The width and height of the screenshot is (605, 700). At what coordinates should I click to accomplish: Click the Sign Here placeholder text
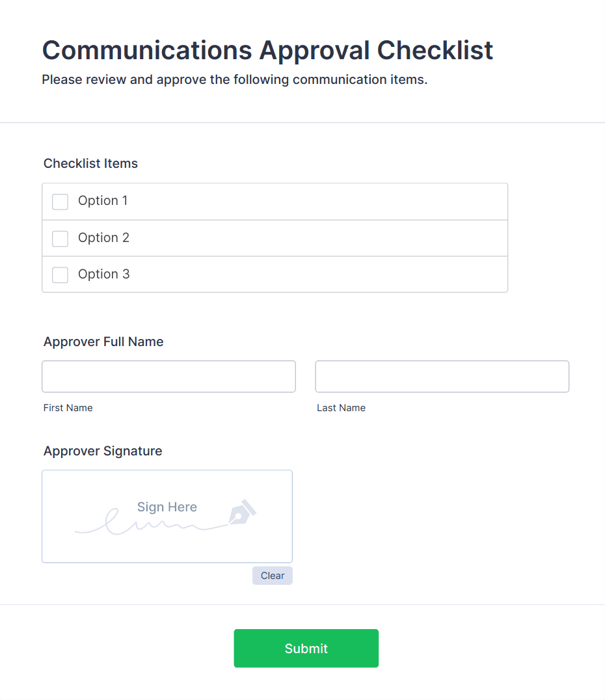(x=167, y=507)
